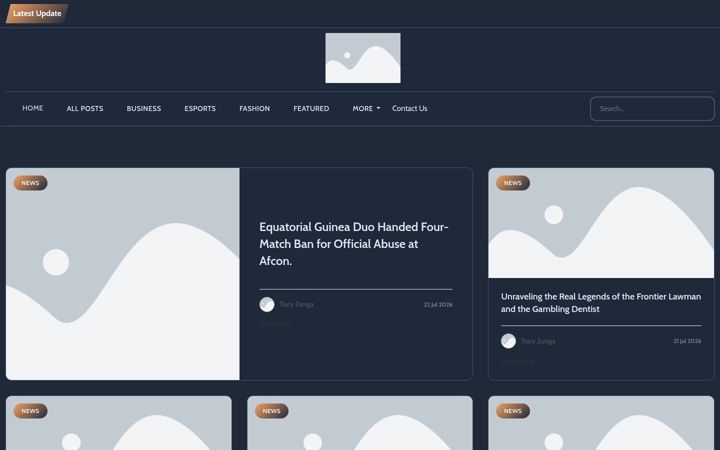Viewport: 720px width, 450px height.
Task: Click Read more under the Equatorial Guinea article
Action: tap(280, 324)
